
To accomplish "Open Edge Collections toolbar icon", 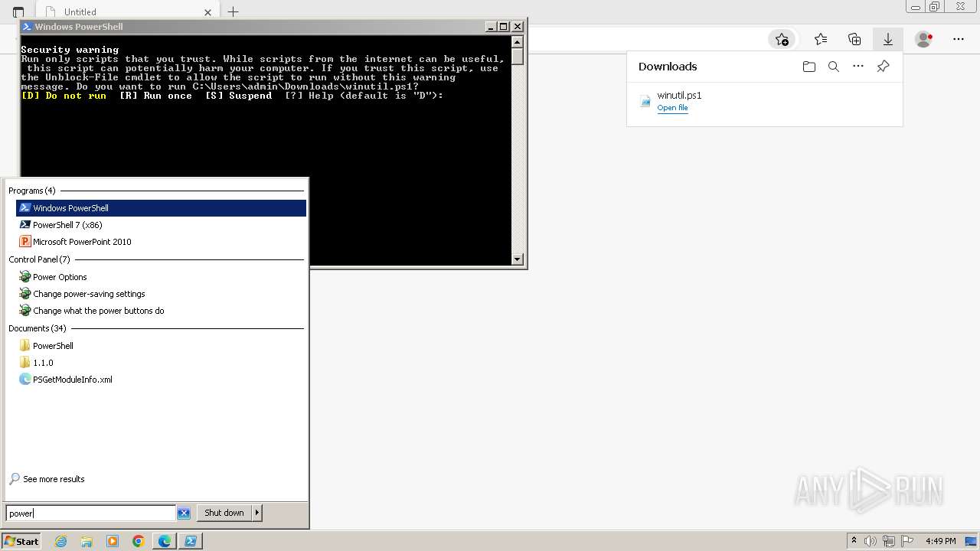I will coord(854,39).
